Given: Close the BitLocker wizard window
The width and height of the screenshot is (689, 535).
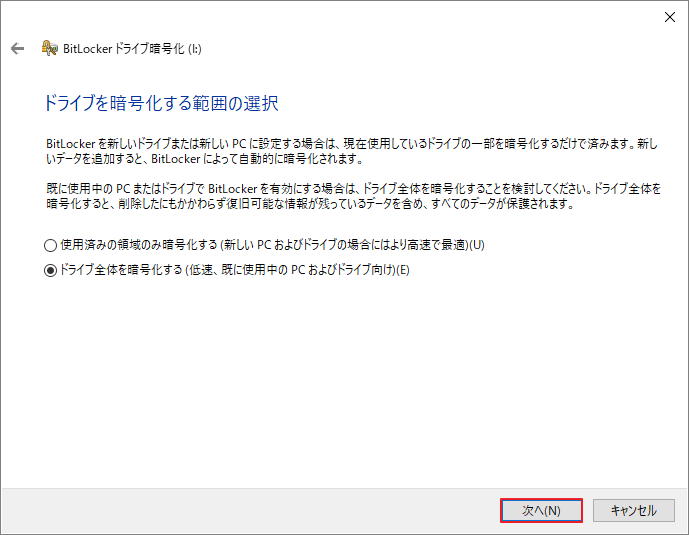Looking at the screenshot, I should 670,17.
